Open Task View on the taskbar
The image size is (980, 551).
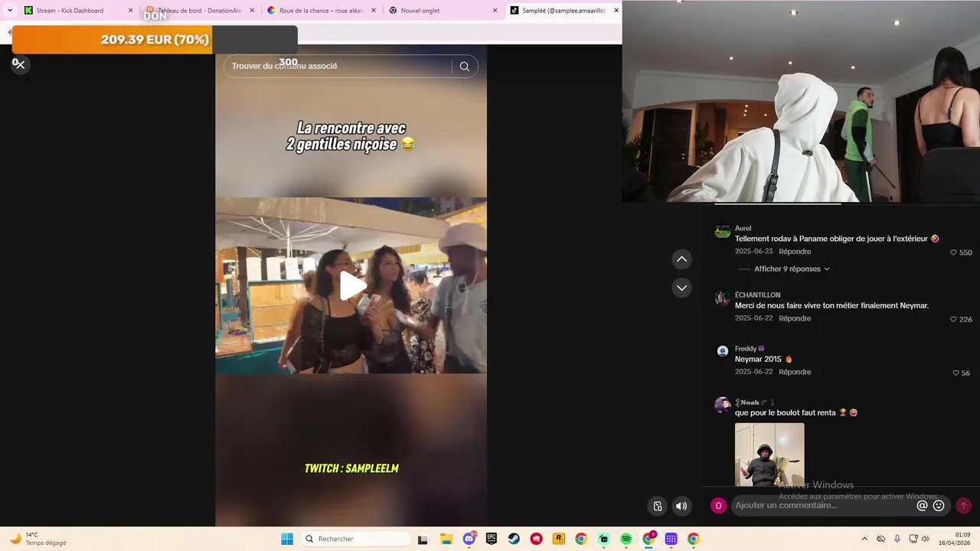pos(423,539)
